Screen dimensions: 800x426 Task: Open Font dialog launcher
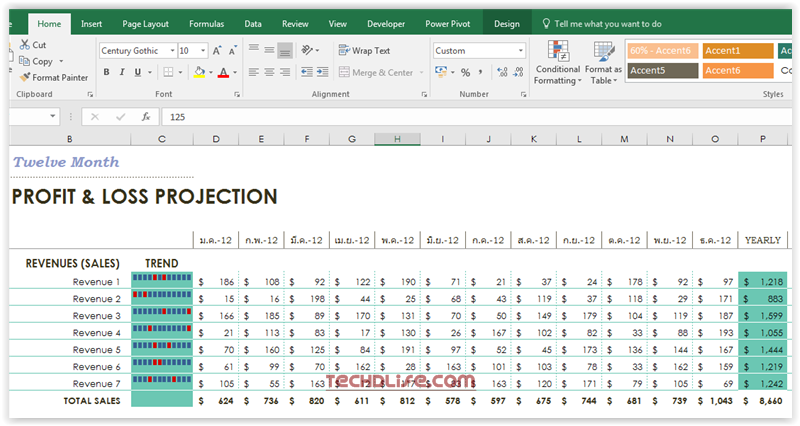point(237,94)
